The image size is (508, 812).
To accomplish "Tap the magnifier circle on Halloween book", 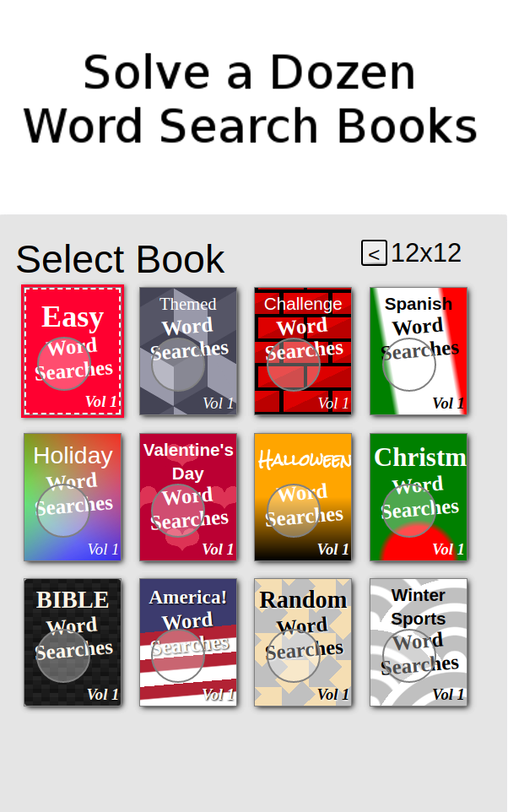I will (293, 511).
